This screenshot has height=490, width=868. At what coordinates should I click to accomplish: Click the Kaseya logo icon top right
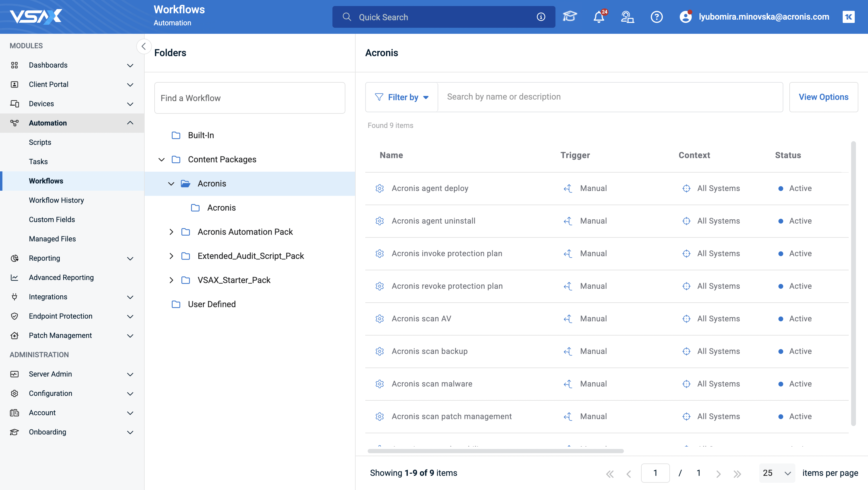tap(848, 17)
